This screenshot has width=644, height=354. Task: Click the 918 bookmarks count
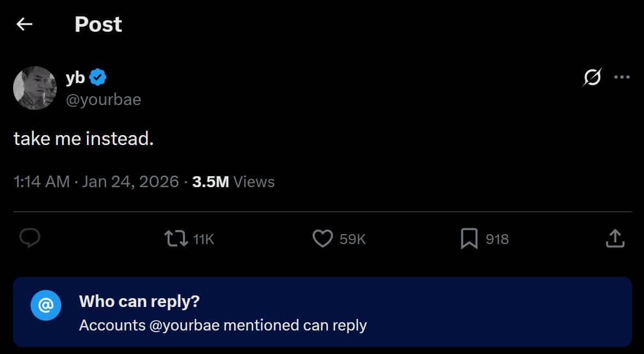497,239
